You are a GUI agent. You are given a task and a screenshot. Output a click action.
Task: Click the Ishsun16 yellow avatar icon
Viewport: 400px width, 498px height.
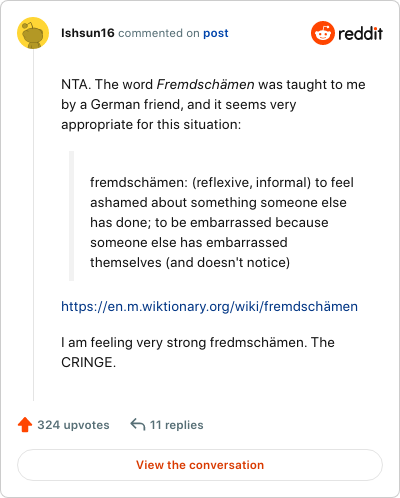tap(33, 33)
